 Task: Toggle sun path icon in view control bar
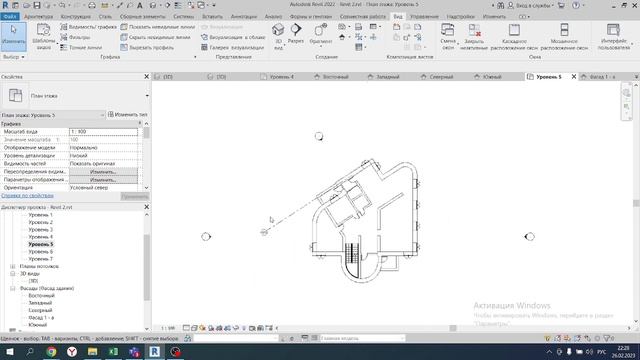click(202, 328)
